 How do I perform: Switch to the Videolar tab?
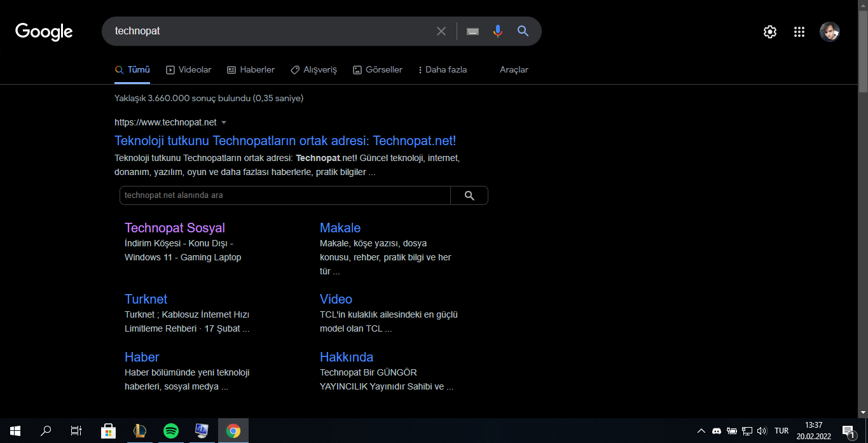point(188,70)
